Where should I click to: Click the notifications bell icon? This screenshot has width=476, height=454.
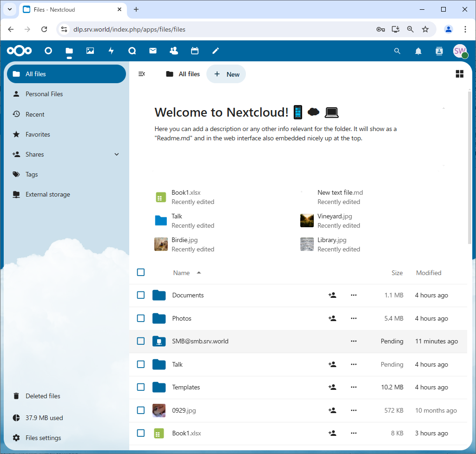coord(418,51)
